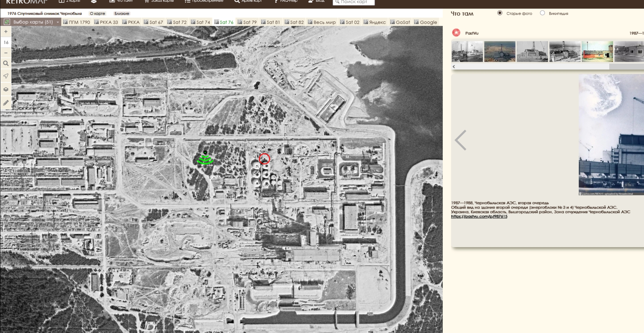Select the Старые фото radio button

point(500,13)
